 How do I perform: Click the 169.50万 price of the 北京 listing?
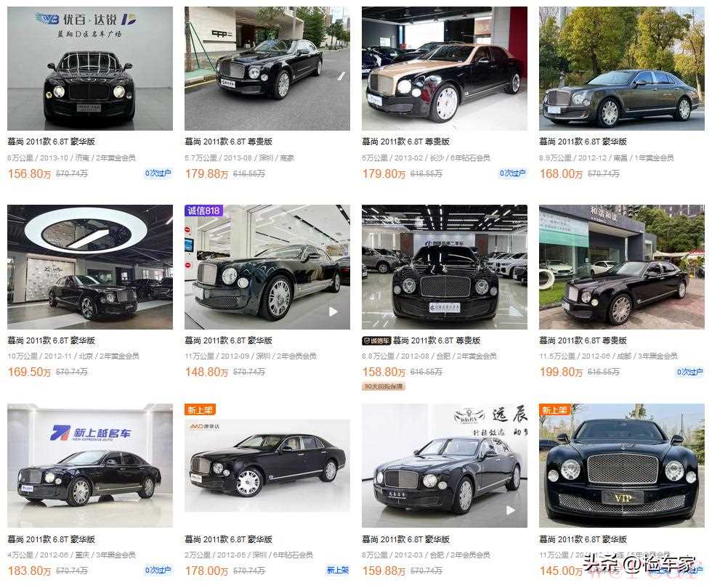tap(30, 372)
